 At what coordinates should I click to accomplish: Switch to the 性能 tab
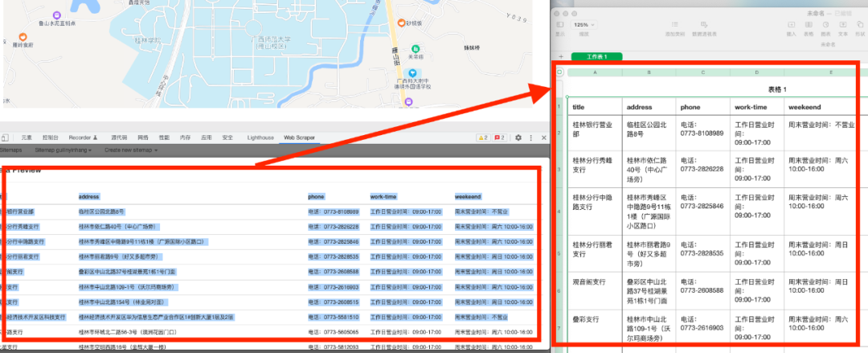tap(164, 138)
